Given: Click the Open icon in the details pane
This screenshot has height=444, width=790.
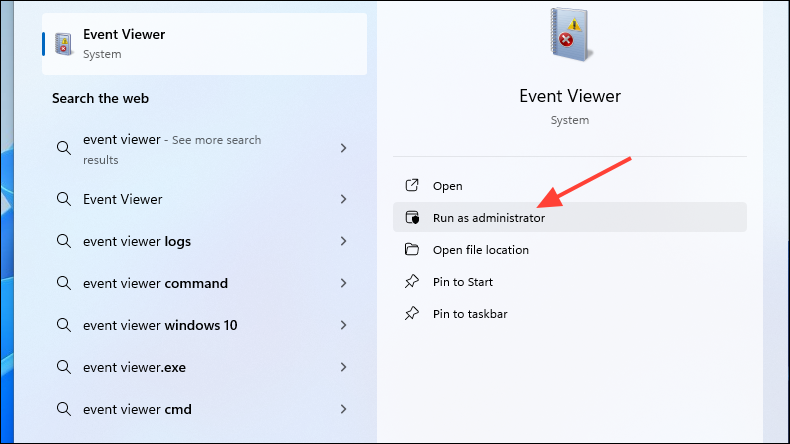Looking at the screenshot, I should [x=412, y=185].
